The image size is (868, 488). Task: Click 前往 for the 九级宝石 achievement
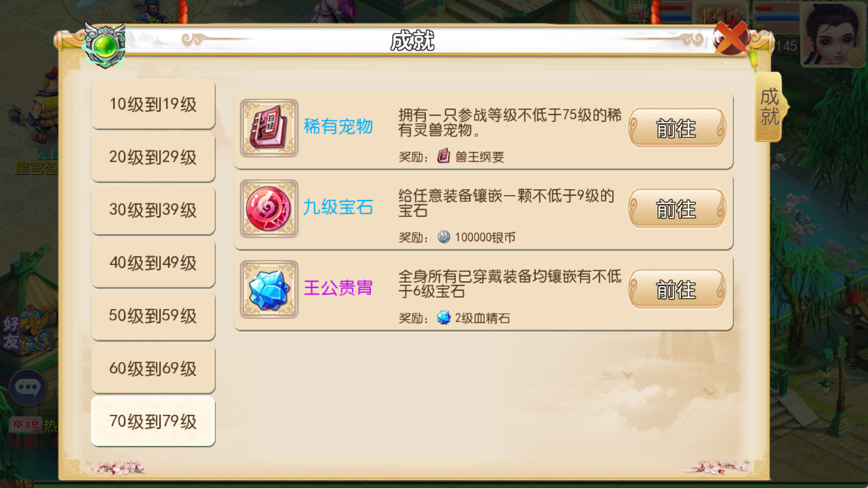point(676,209)
